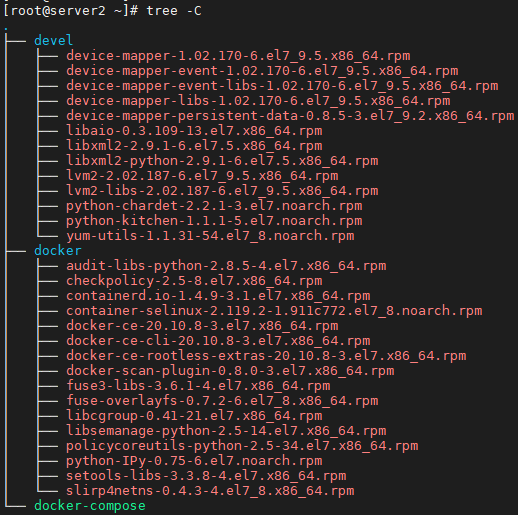Image resolution: width=518 pixels, height=515 pixels.
Task: Click device-mapper-persistent-data rpm entry
Action: pyautogui.click(x=290, y=116)
